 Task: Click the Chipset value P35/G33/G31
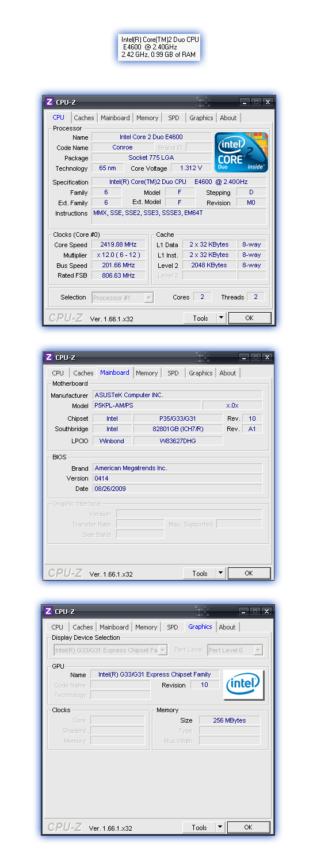click(x=178, y=418)
